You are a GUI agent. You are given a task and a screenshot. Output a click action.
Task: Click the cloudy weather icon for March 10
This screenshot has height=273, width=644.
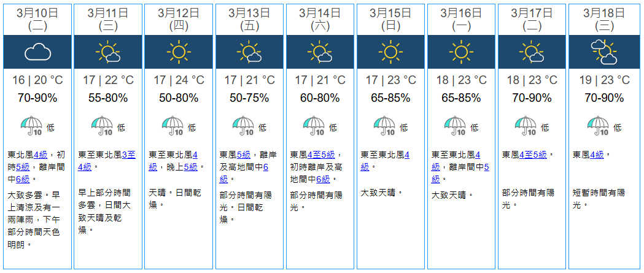[37, 52]
